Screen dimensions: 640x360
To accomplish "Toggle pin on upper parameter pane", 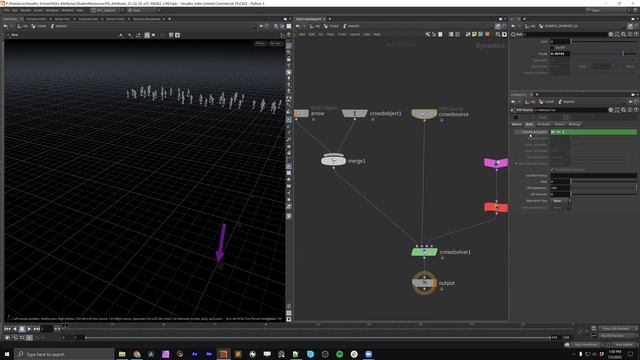I will (x=631, y=26).
